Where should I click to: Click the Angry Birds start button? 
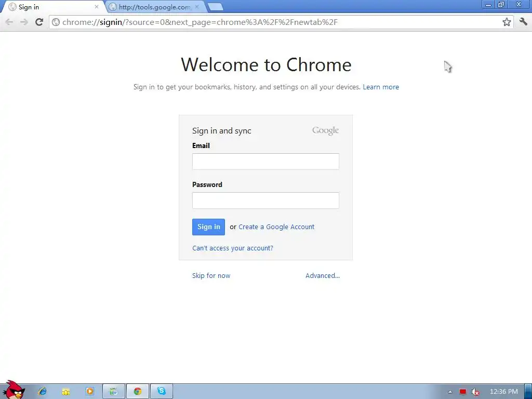[14, 390]
